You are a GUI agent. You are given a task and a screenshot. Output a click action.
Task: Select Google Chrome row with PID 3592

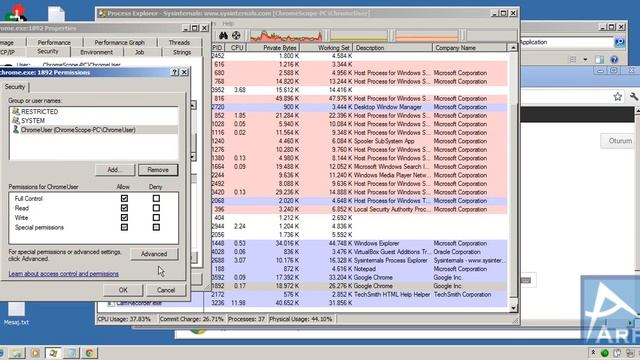359,278
